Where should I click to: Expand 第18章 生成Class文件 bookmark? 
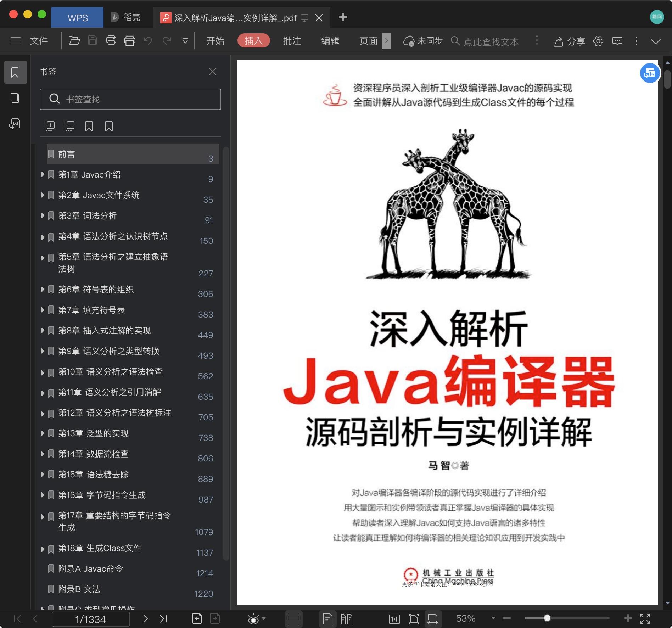pyautogui.click(x=43, y=549)
